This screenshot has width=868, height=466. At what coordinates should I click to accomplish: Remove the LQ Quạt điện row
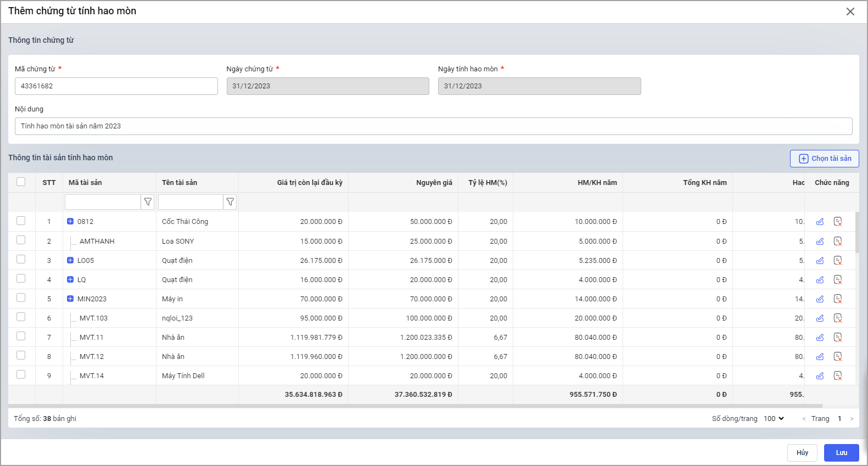(838, 280)
